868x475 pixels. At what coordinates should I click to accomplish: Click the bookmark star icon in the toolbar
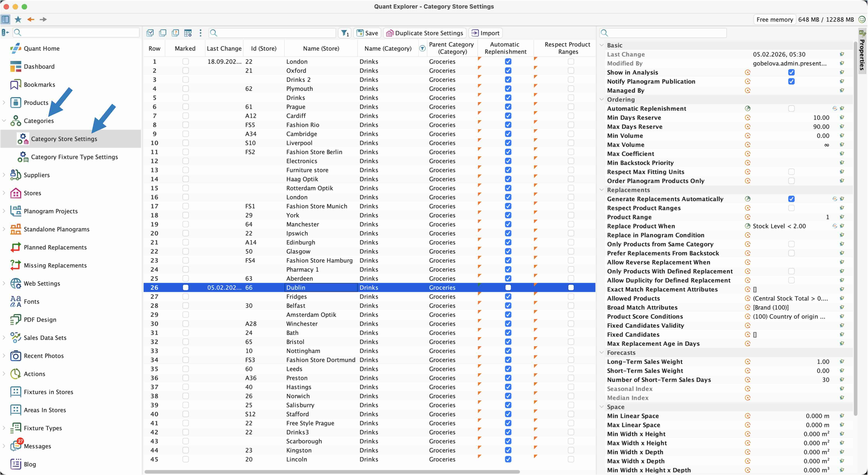(18, 20)
